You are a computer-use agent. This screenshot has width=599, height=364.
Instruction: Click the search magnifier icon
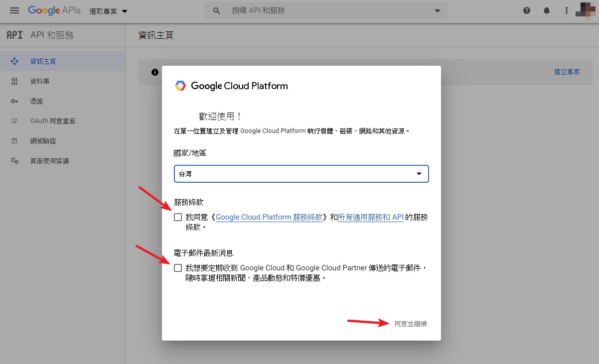coord(217,10)
